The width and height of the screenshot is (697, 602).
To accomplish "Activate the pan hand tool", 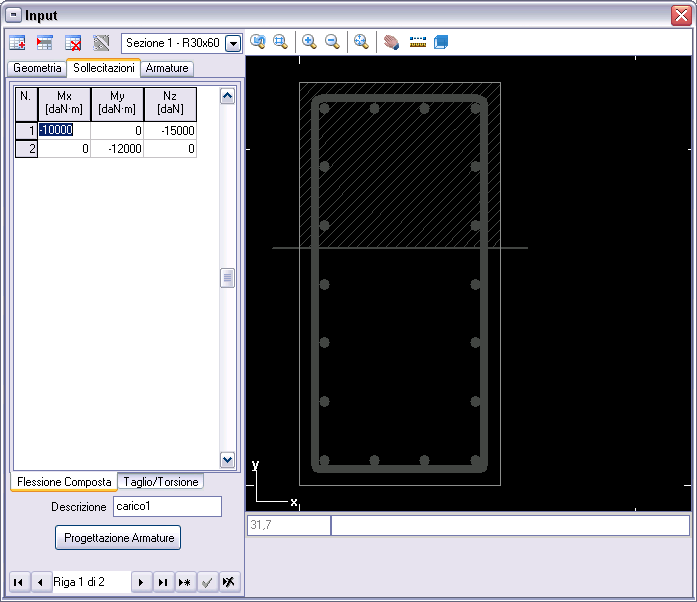I will coord(392,43).
